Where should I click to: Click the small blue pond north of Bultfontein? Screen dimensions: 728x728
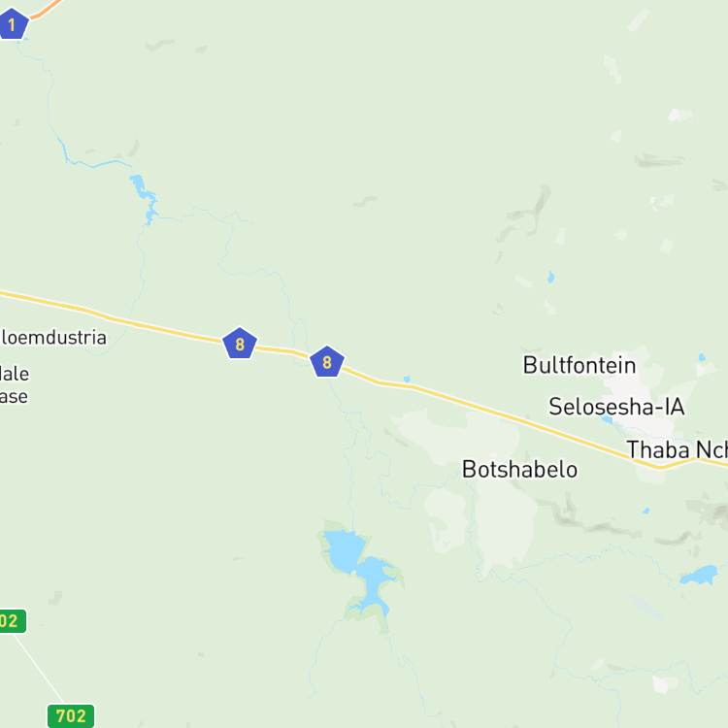coord(550,278)
